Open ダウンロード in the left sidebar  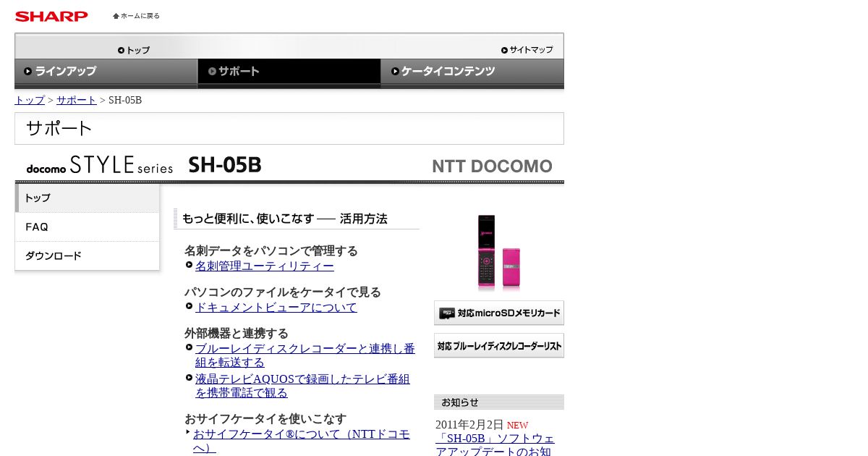87,256
